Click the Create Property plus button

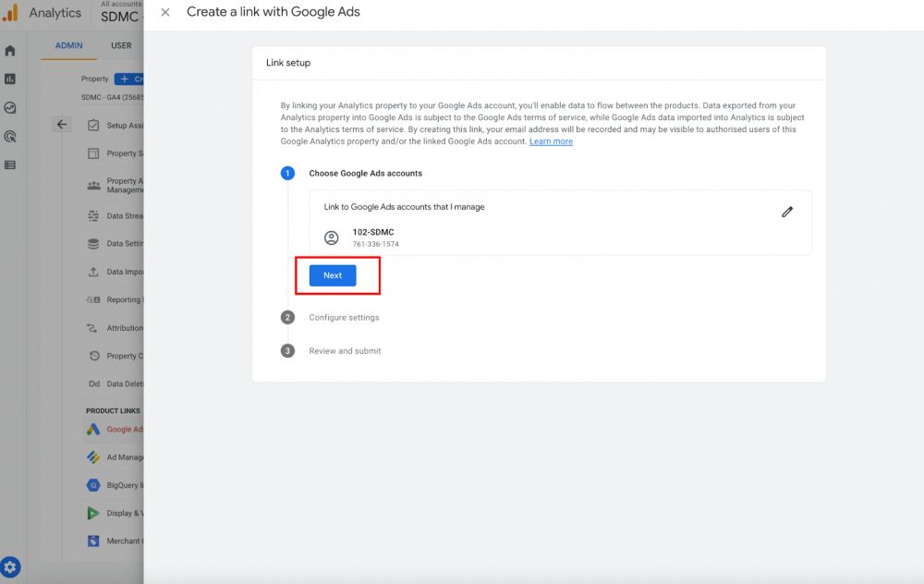click(x=129, y=79)
